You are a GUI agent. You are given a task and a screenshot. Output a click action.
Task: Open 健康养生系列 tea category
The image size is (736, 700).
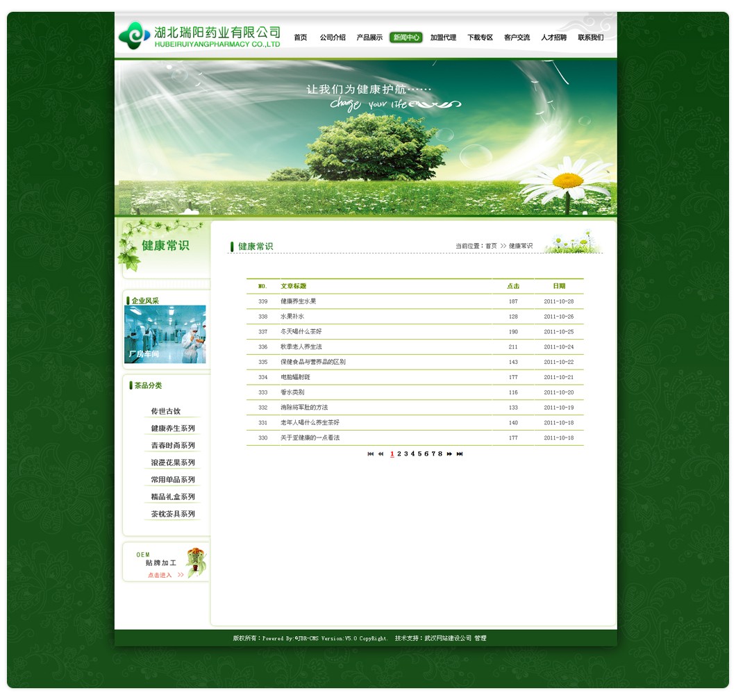[173, 428]
